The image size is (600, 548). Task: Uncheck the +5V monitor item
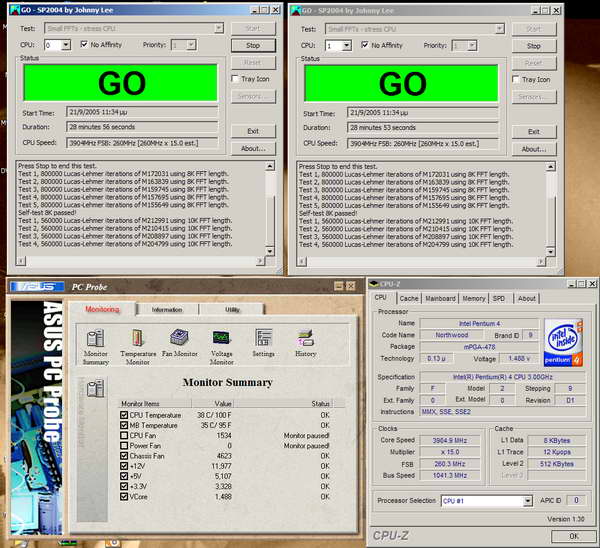pos(124,476)
